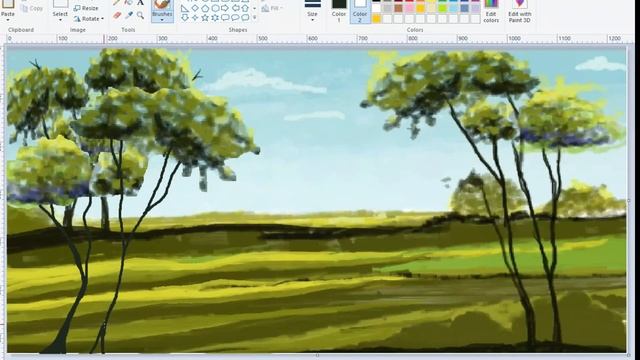Expand the shapes gallery more arrow
Screen dimensions: 640x360
(255, 18)
